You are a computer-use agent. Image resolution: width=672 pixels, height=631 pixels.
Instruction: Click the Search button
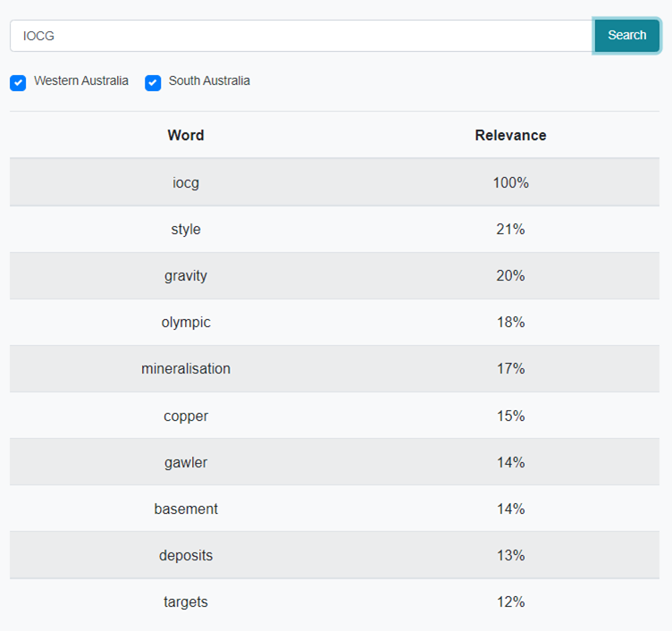click(626, 36)
